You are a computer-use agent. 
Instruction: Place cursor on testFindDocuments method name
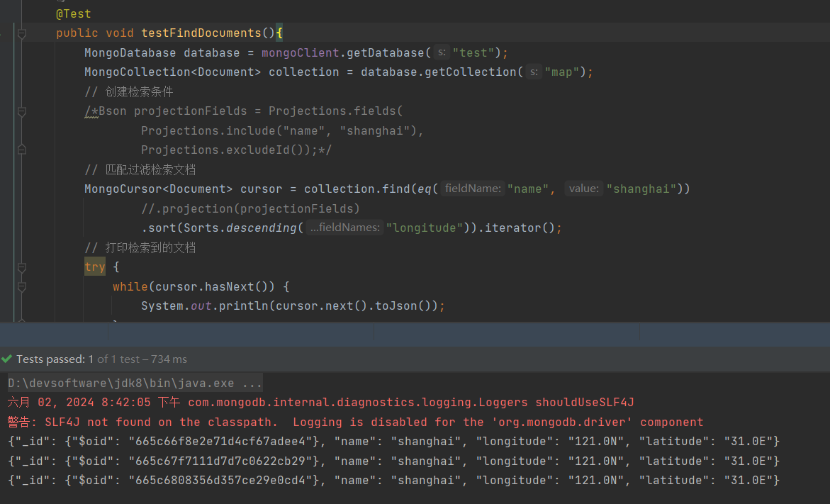[x=201, y=33]
